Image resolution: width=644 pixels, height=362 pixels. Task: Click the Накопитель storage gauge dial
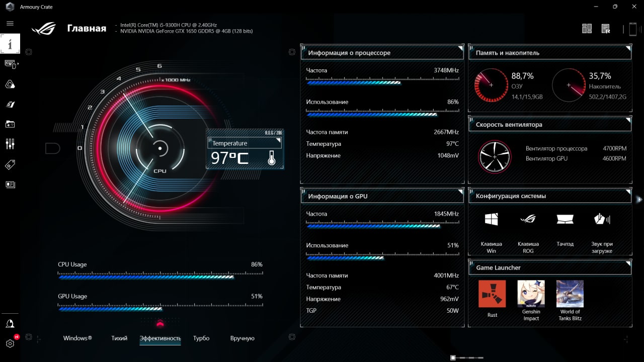[569, 85]
